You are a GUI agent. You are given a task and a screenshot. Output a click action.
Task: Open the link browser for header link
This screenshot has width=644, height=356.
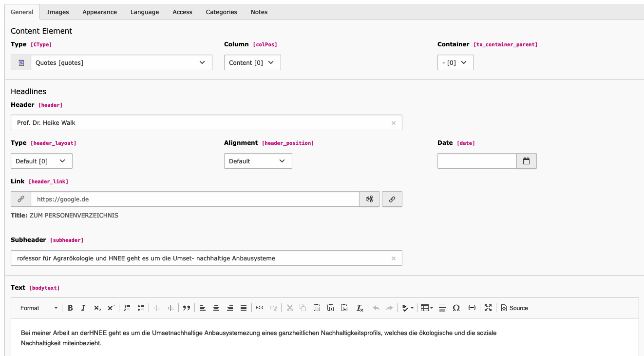(x=392, y=199)
